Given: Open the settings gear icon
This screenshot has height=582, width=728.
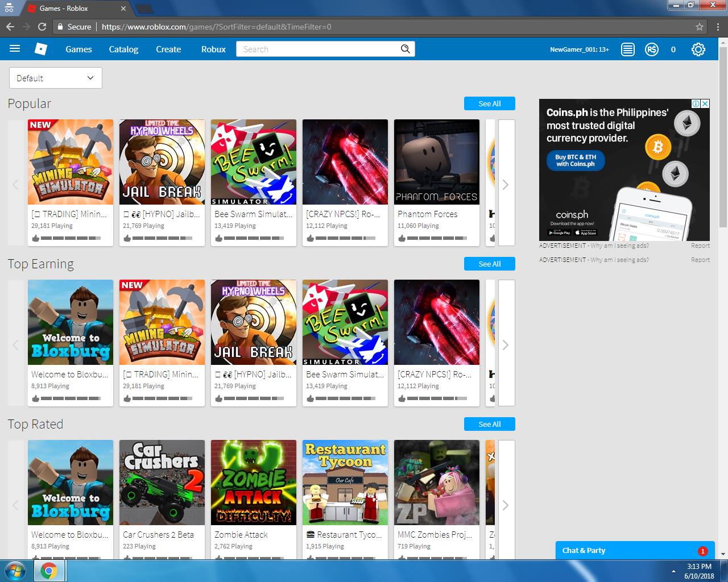Looking at the screenshot, I should click(x=698, y=49).
